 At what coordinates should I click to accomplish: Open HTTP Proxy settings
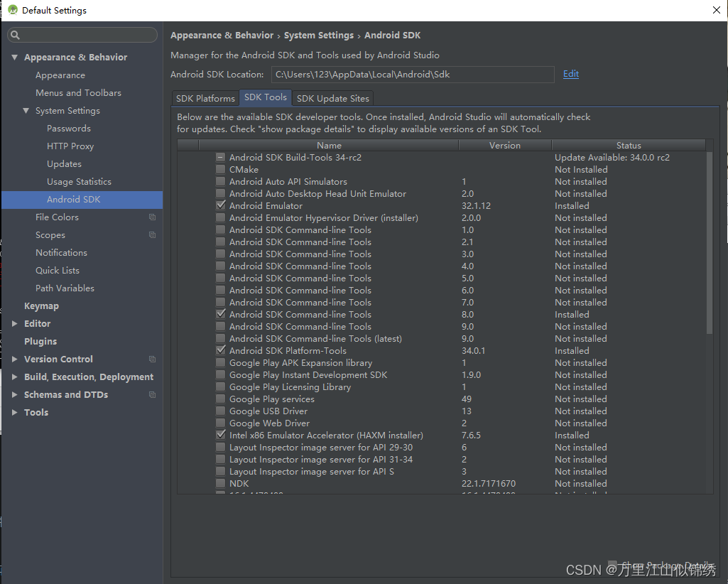click(x=70, y=146)
